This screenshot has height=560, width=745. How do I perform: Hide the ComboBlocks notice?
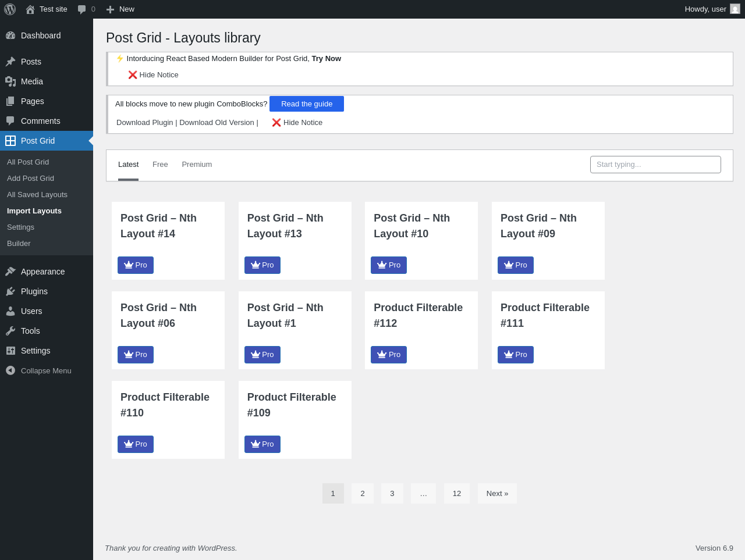pos(297,123)
